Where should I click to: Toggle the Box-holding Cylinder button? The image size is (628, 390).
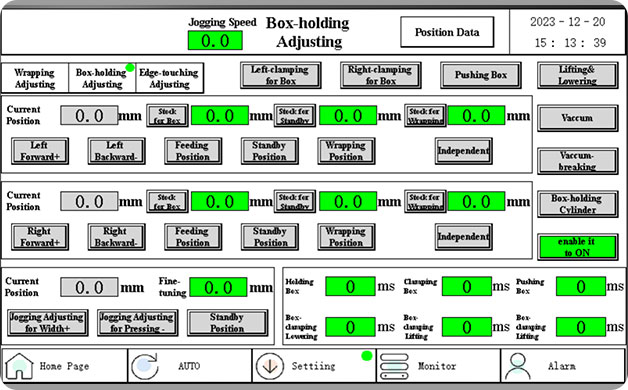[577, 204]
